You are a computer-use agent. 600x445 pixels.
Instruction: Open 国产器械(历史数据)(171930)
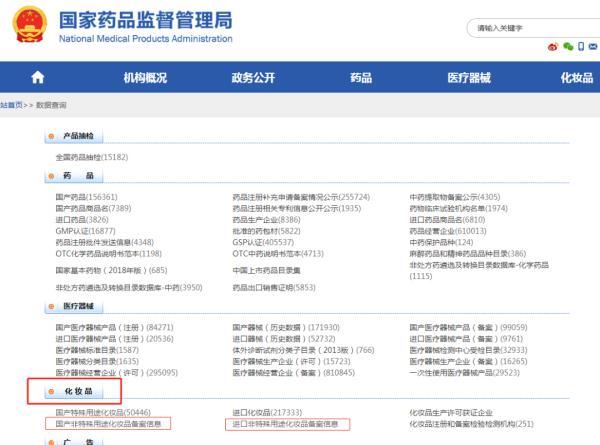(x=286, y=328)
